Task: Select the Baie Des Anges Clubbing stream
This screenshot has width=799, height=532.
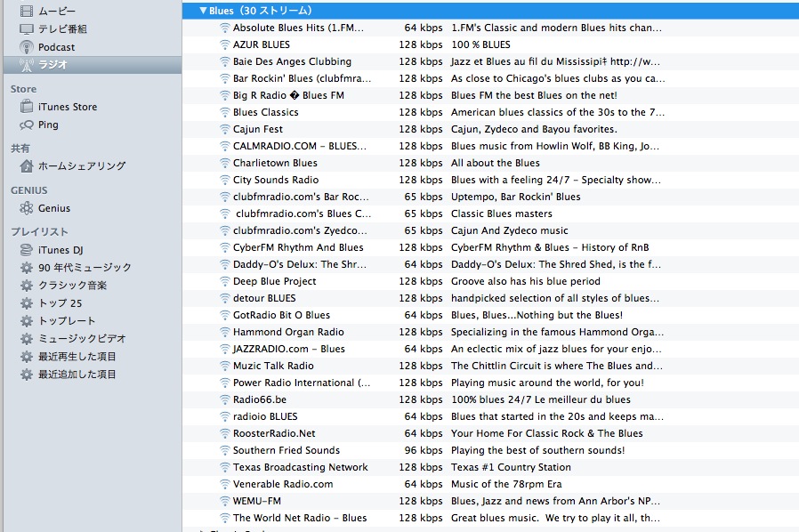Action: [x=292, y=61]
